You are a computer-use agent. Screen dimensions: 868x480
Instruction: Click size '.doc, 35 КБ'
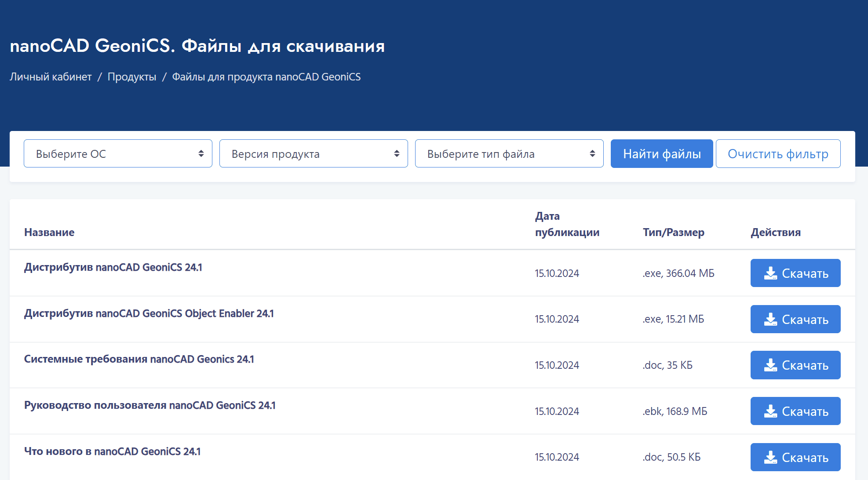point(667,365)
